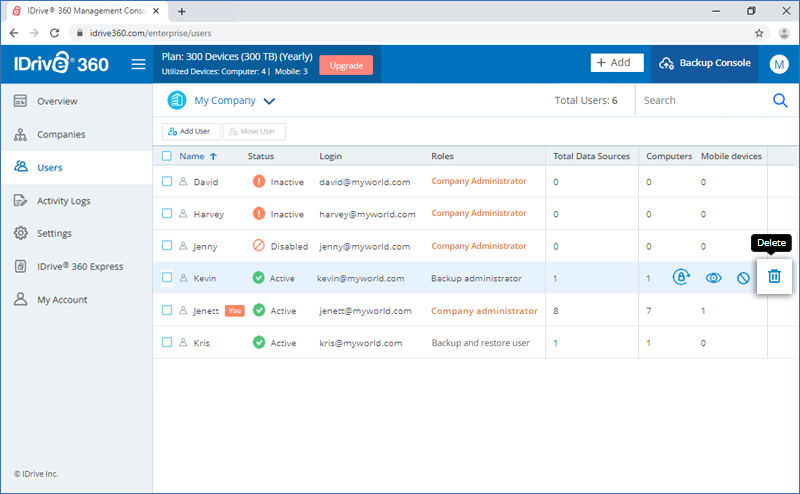This screenshot has width=800, height=494.
Task: Click the My Company name
Action: pos(224,101)
